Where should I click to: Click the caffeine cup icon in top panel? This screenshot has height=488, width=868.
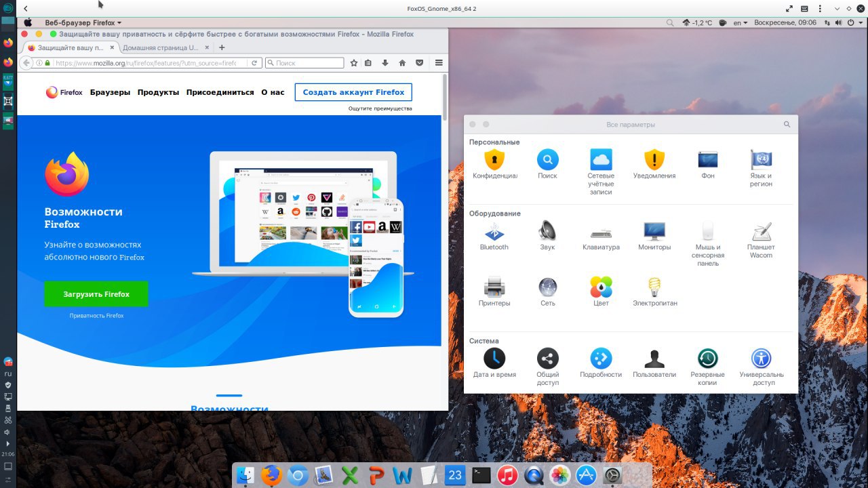coord(722,22)
